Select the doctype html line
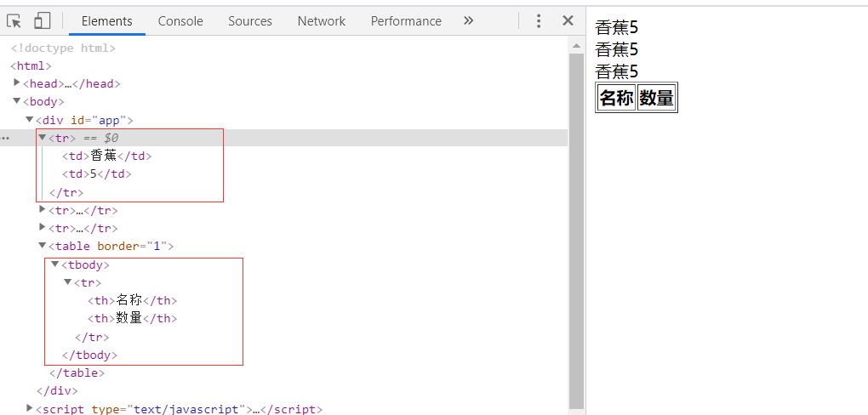The width and height of the screenshot is (868, 415). [x=63, y=48]
